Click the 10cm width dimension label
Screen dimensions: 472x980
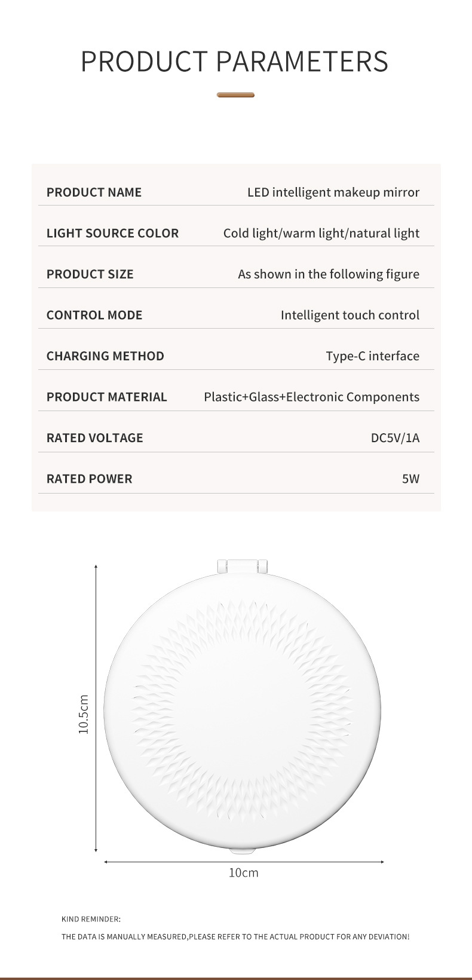(x=243, y=873)
